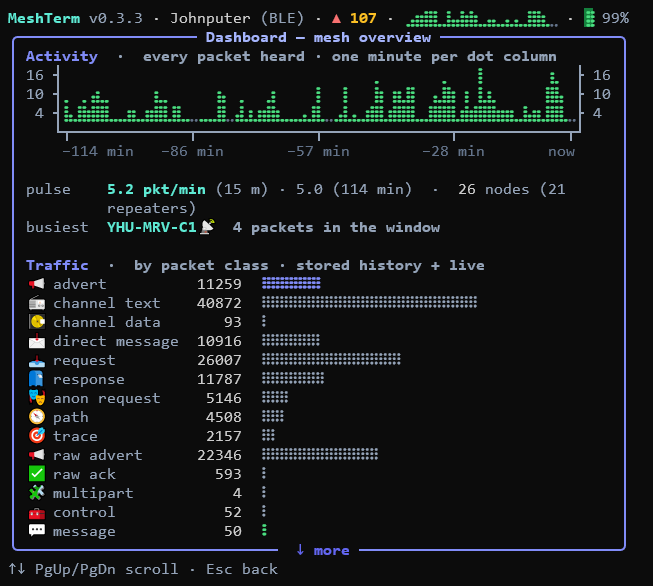Click the compass icon beside path
The image size is (653, 586).
tap(37, 417)
